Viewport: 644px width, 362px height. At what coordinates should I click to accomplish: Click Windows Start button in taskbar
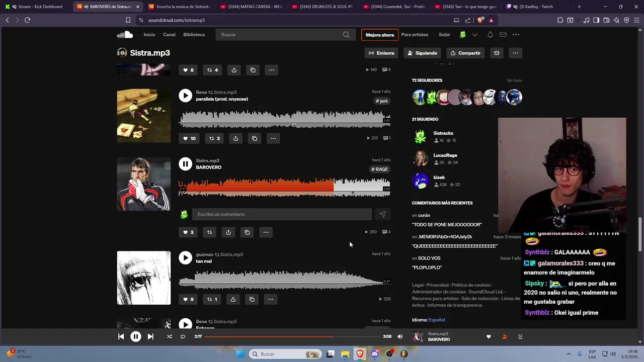point(240,354)
